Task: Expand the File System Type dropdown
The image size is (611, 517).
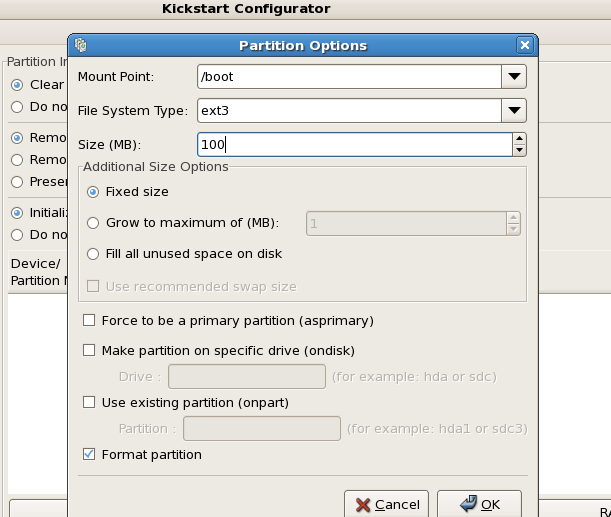Action: [x=514, y=110]
